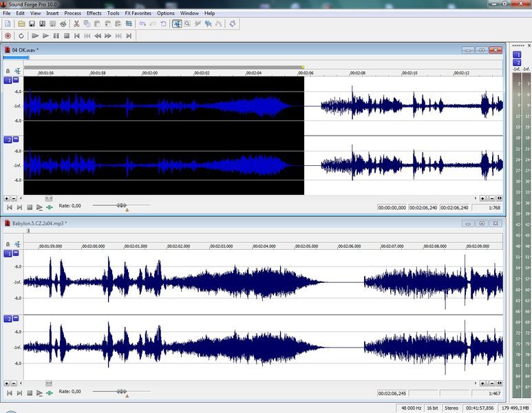Click the 48 000 Hz status bar entry
The height and width of the screenshot is (413, 532).
[x=411, y=408]
